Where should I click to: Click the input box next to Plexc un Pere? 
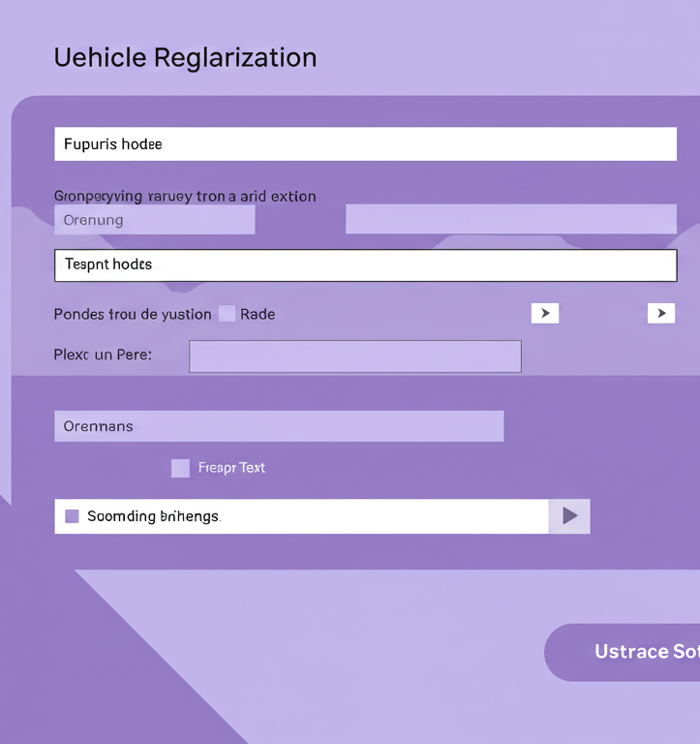click(x=354, y=356)
